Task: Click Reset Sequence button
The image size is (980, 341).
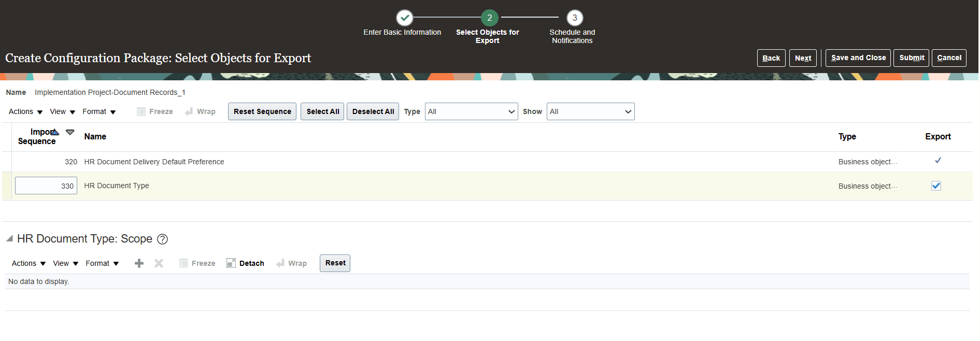Action: [x=262, y=111]
